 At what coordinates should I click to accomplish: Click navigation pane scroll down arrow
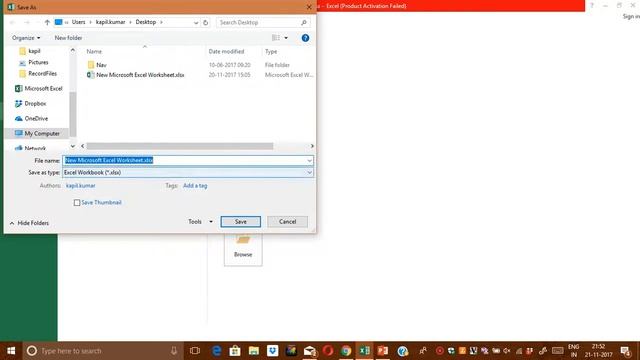click(x=73, y=146)
